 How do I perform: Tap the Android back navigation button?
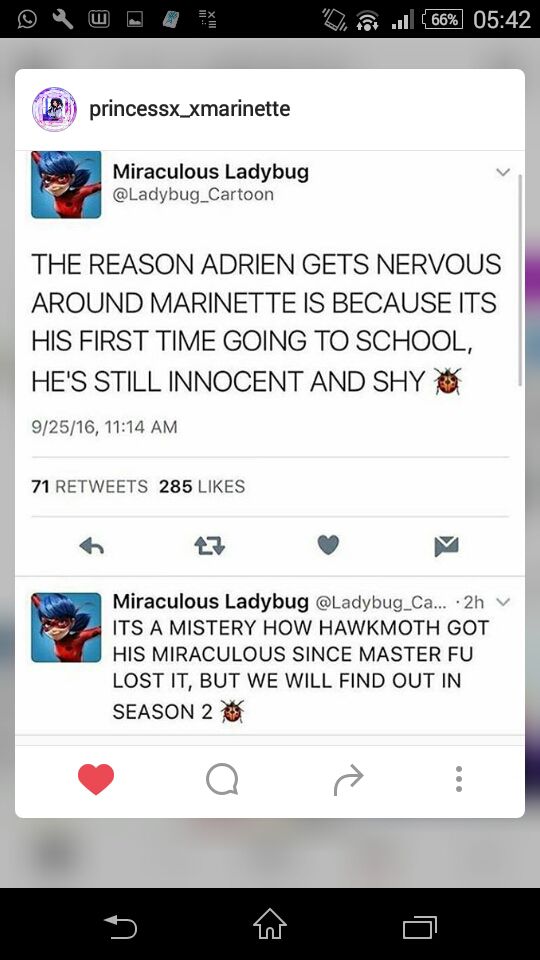coord(120,926)
